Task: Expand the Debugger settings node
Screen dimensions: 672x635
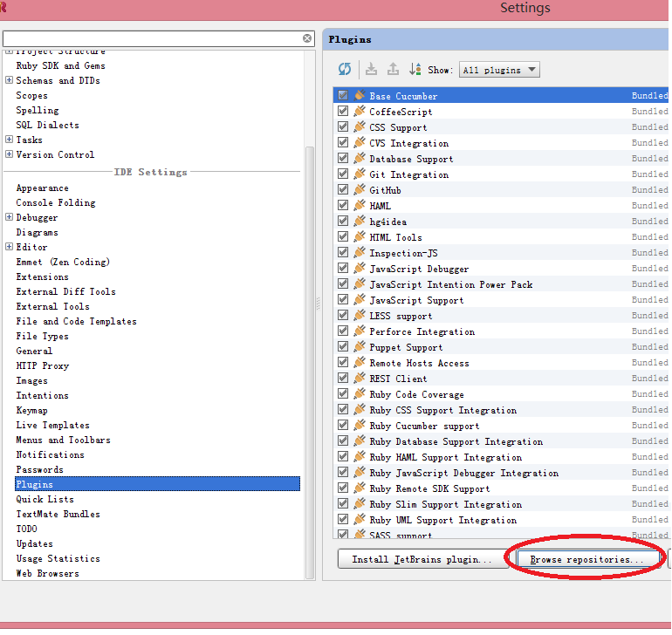Action: (x=9, y=217)
